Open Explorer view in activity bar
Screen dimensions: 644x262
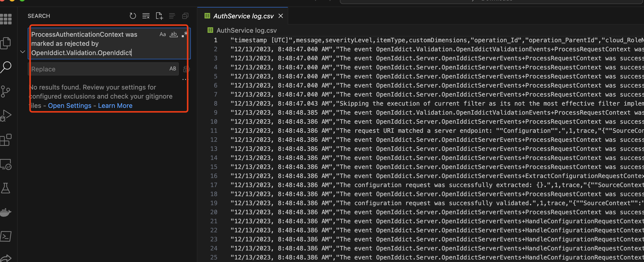coord(6,43)
